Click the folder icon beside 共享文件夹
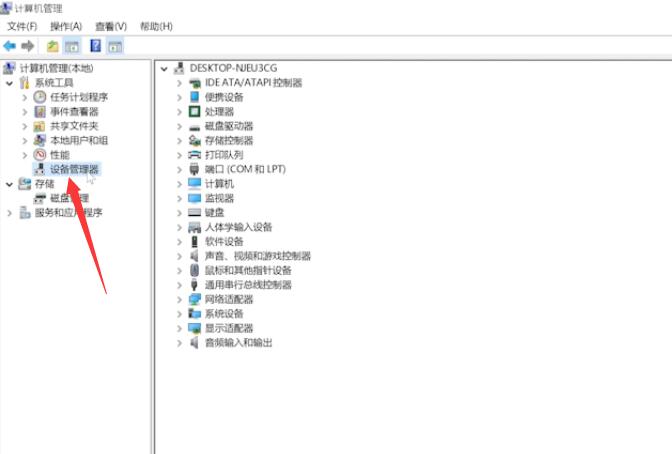The height and width of the screenshot is (454, 672). [x=39, y=126]
